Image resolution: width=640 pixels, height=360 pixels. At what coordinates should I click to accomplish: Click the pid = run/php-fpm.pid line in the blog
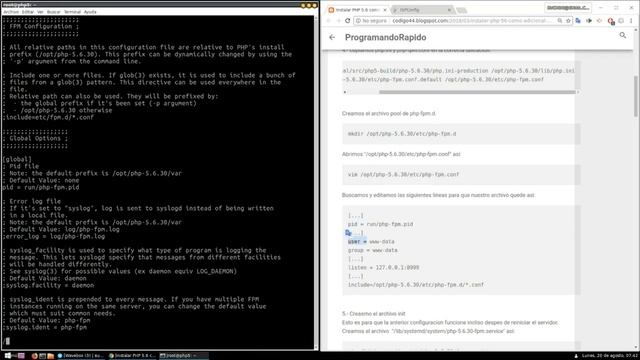[x=380, y=224]
